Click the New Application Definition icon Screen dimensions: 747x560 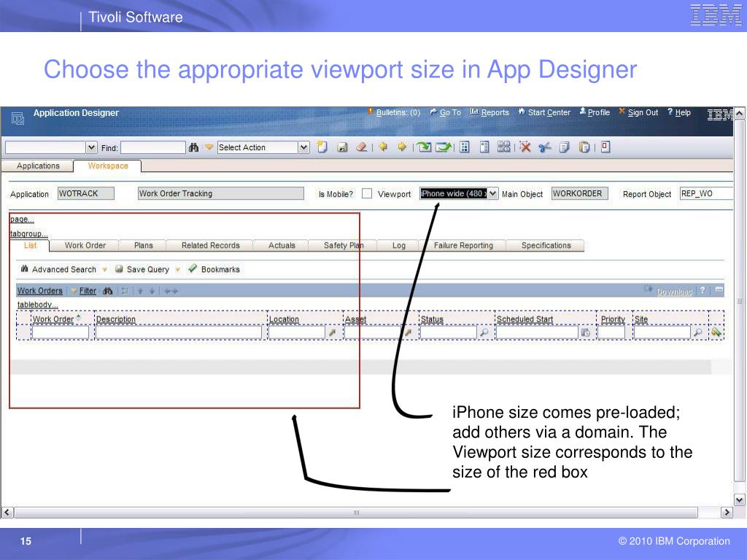point(322,147)
